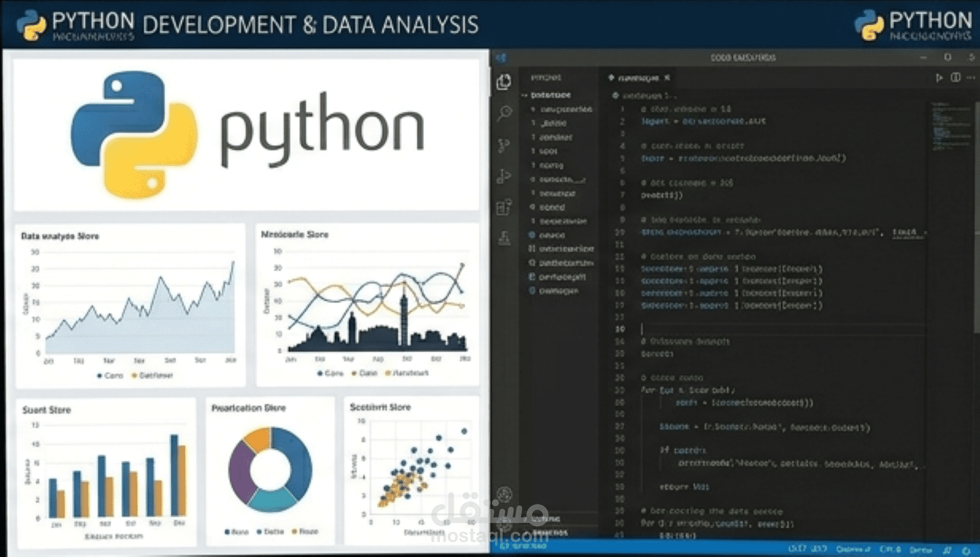980x557 pixels.
Task: Select language mode in the status bar
Action: (921, 550)
